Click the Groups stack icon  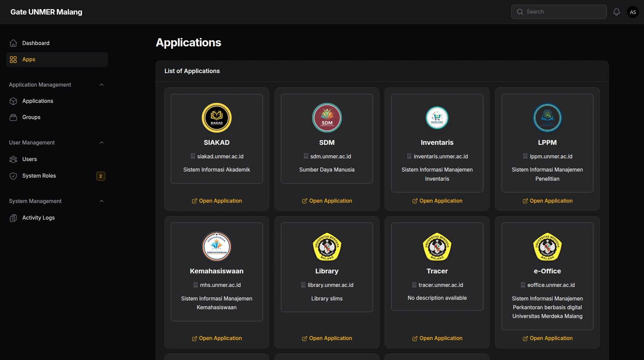(x=13, y=117)
